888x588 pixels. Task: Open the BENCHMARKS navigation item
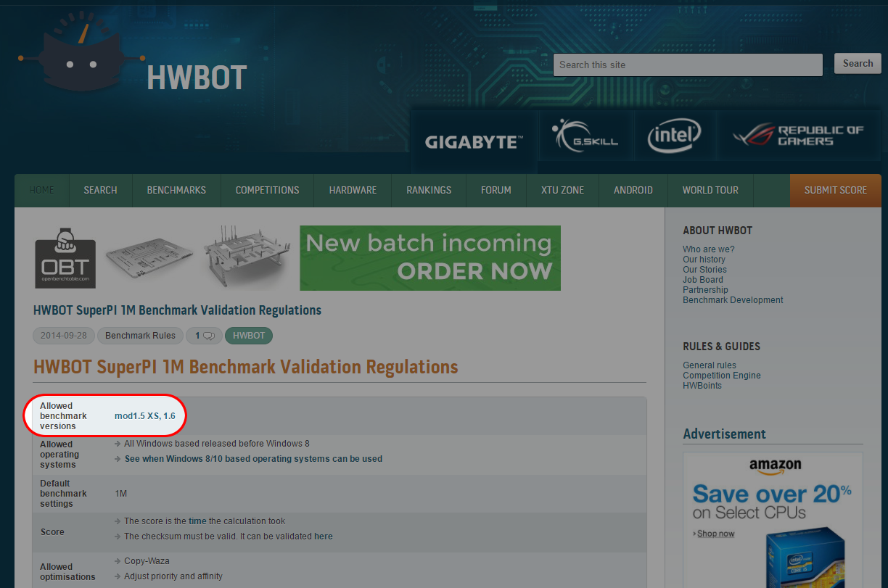point(176,190)
